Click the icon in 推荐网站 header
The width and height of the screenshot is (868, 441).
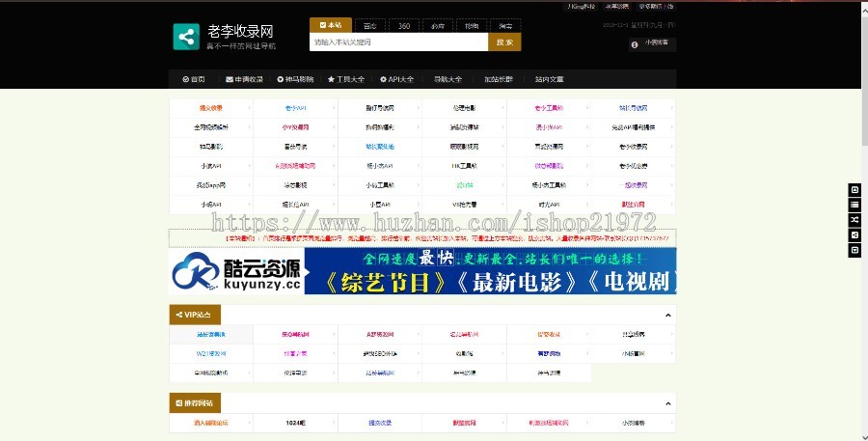click(178, 403)
